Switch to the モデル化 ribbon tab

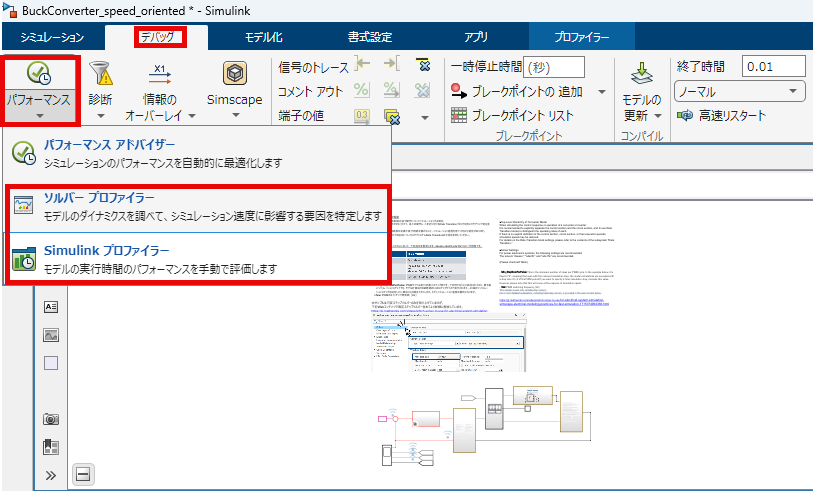[264, 38]
